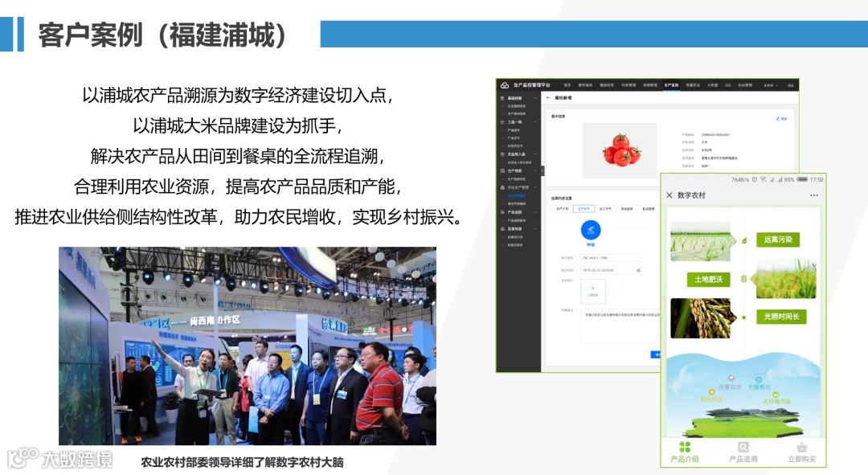Select the 生产环节 tab in trace settings
The width and height of the screenshot is (868, 475).
(x=583, y=209)
